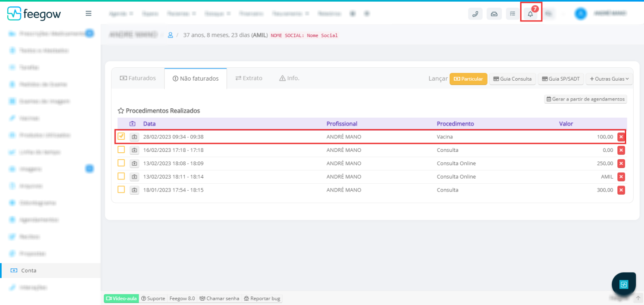Click the Procedimento column header
The image size is (644, 305).
pos(455,124)
